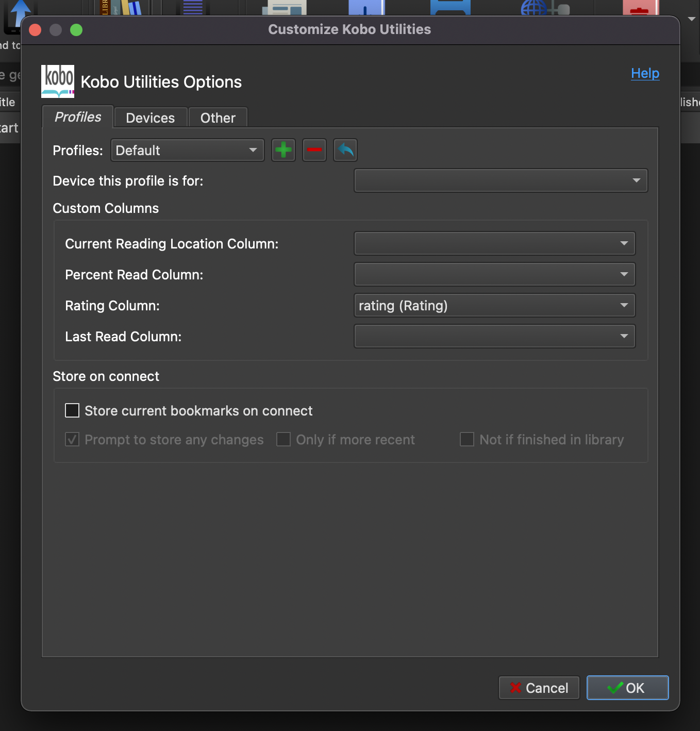Viewport: 700px width, 731px height.
Task: Switch to the Devices tab
Action: (x=150, y=118)
